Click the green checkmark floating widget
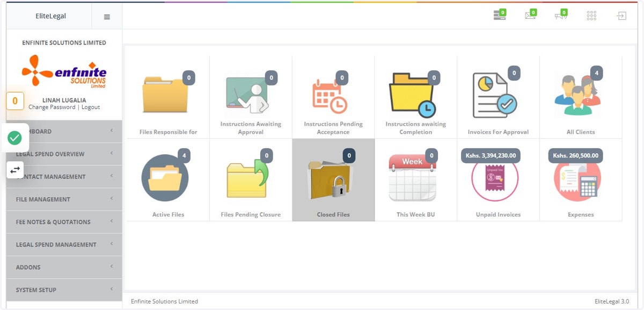The image size is (644, 310). pos(15,138)
